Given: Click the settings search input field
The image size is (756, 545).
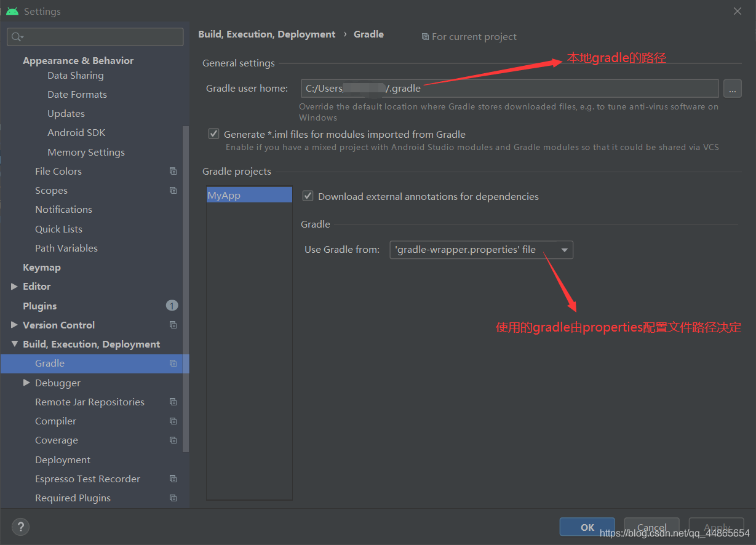Looking at the screenshot, I should coord(95,37).
